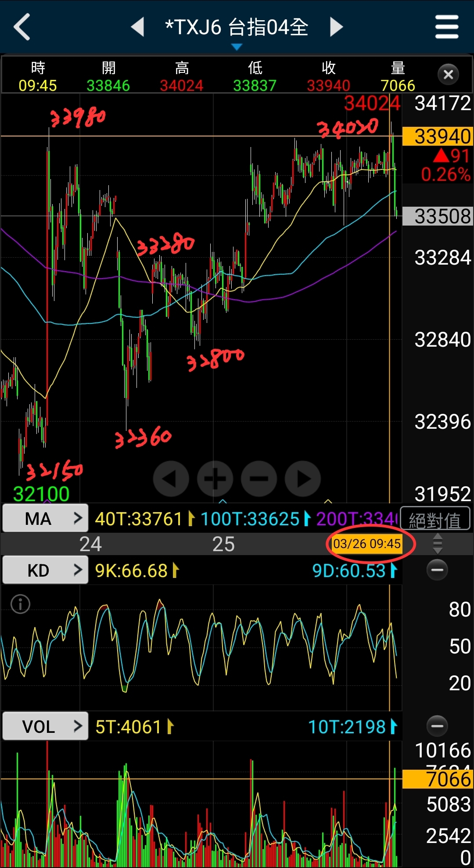Zoom out chart with minus button
The image size is (474, 868).
point(259,479)
